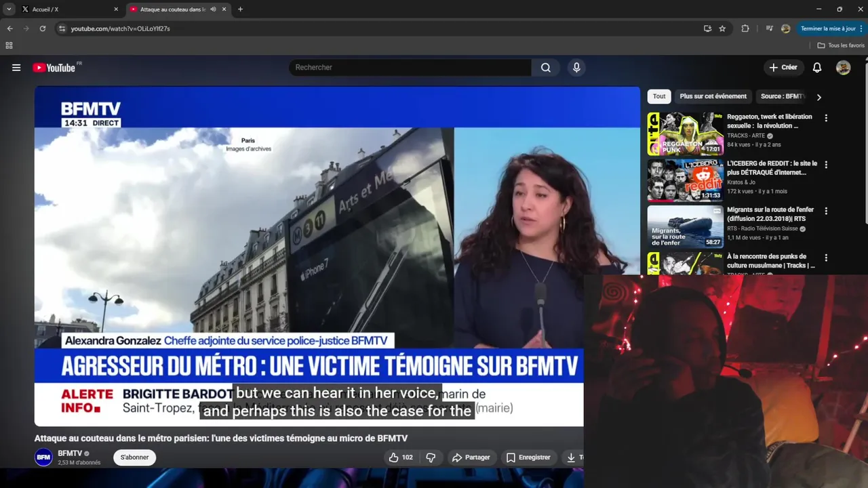Select the Tout filter chip
Screen dimensions: 868x488
pyautogui.click(x=659, y=96)
